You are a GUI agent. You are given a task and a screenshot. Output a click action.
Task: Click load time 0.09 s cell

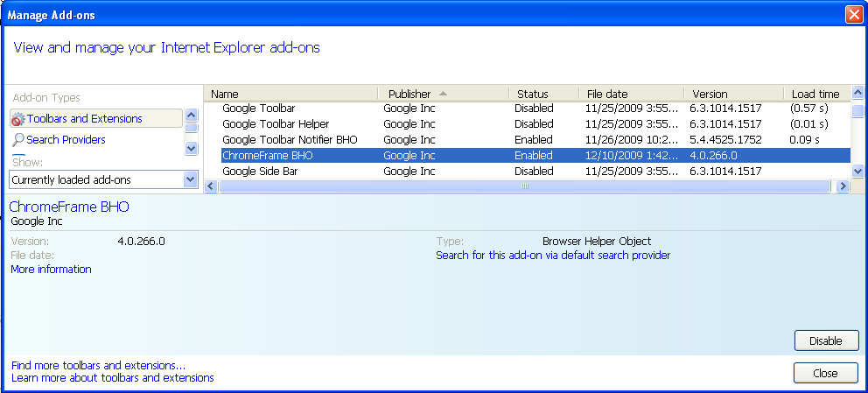click(804, 139)
